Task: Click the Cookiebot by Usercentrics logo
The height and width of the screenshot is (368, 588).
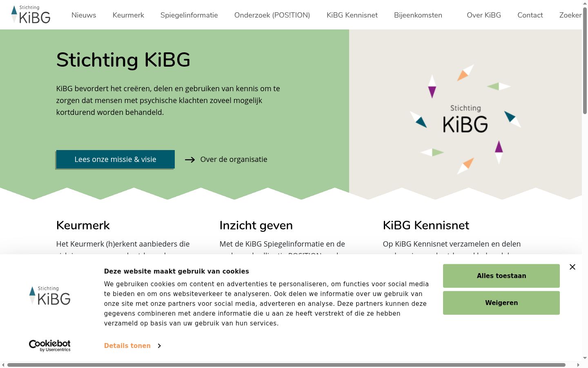Action: (50, 346)
